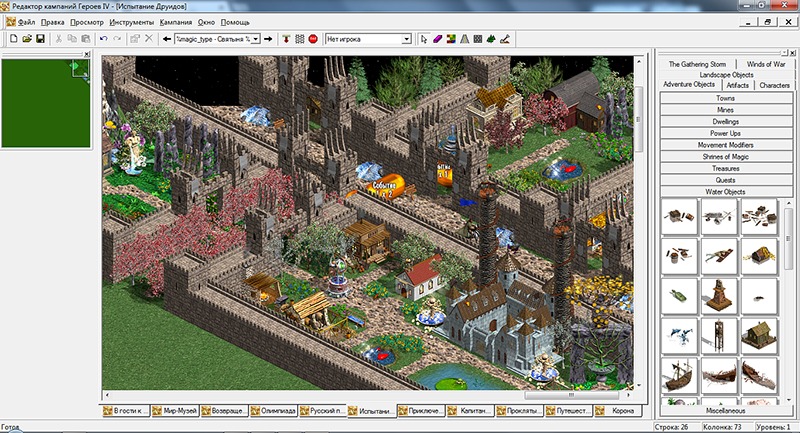This screenshot has width=800, height=433.
Task: Switch to Landscape Objects tab
Action: click(x=726, y=74)
